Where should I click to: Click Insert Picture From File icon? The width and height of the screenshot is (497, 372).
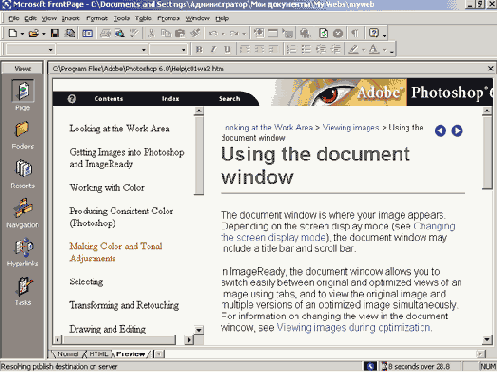(x=288, y=33)
